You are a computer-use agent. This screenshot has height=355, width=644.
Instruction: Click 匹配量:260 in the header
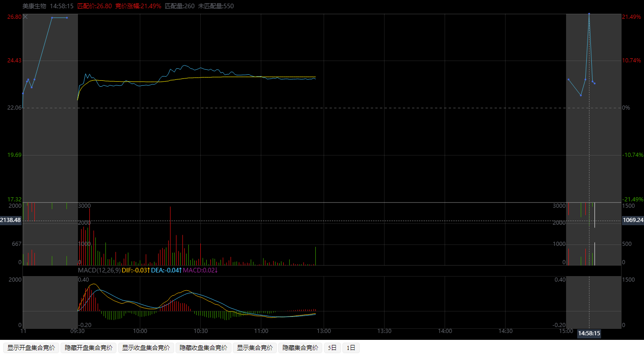click(x=180, y=6)
